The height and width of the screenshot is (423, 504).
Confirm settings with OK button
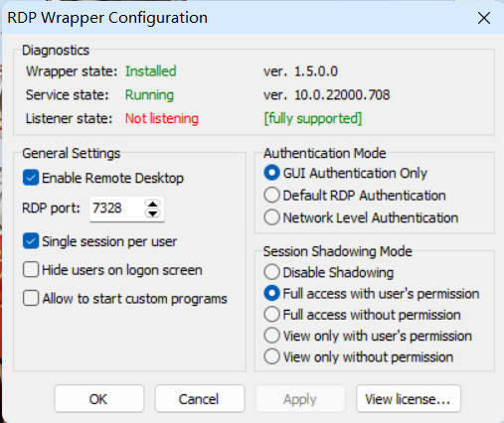(x=98, y=398)
